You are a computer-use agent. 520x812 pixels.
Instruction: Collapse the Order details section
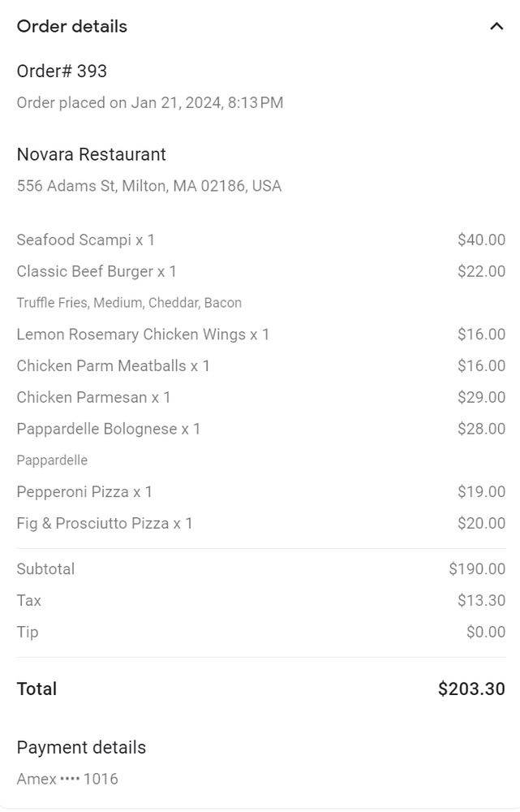point(496,26)
